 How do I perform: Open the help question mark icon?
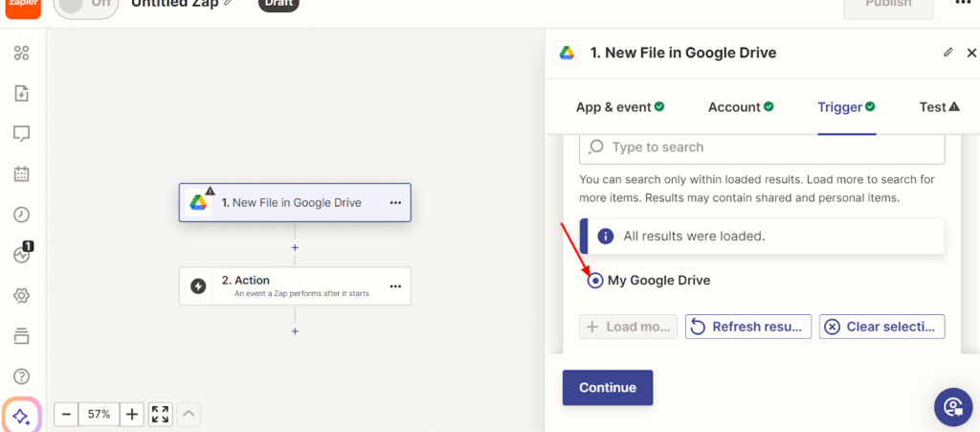coord(22,376)
